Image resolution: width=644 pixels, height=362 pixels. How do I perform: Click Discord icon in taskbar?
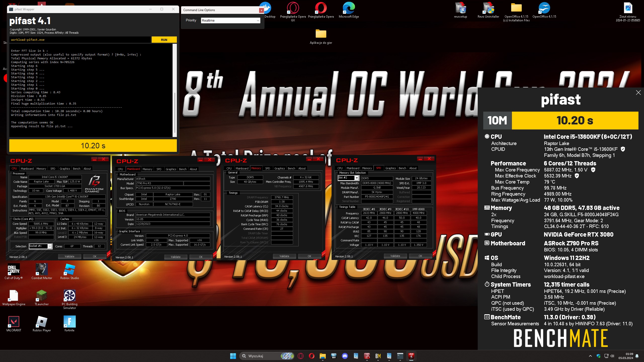pos(345,356)
